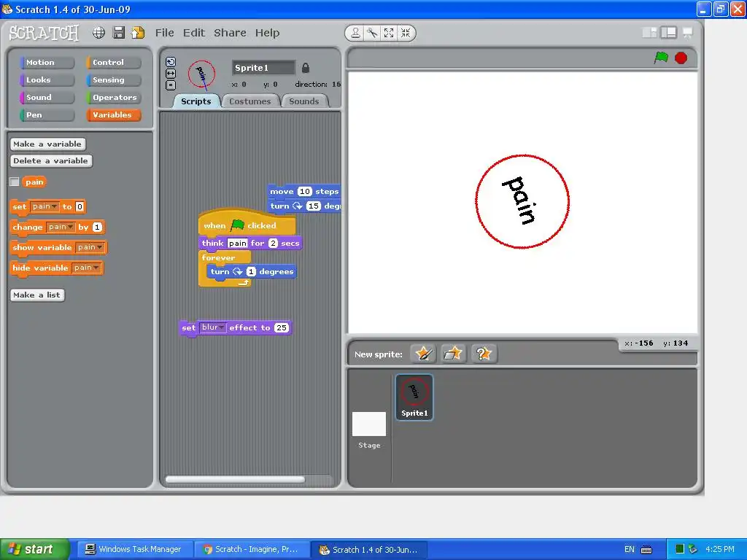
Task: Open the Operators blocks category
Action: 113,98
